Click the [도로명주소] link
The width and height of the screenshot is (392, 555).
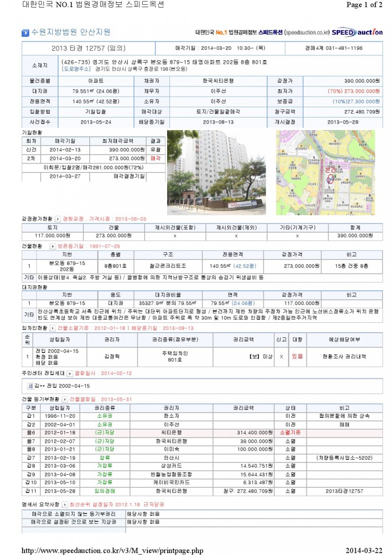tap(77, 69)
